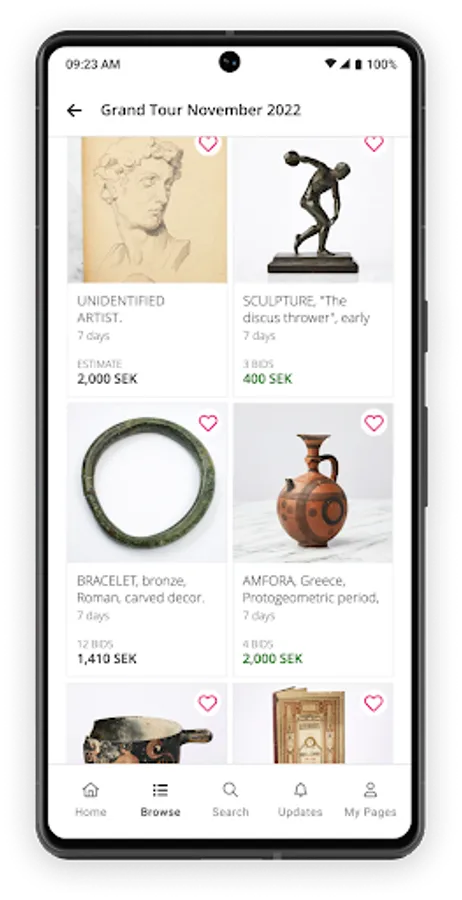
Task: Open the sketch portrait thumbnail
Action: 147,210
